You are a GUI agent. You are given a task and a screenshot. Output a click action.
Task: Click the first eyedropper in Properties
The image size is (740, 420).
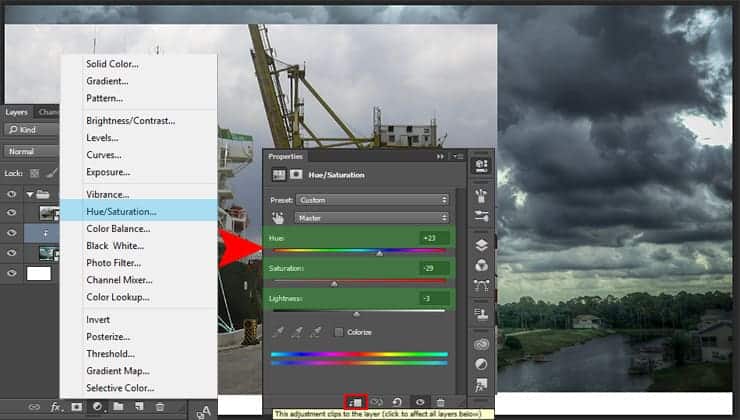click(278, 332)
